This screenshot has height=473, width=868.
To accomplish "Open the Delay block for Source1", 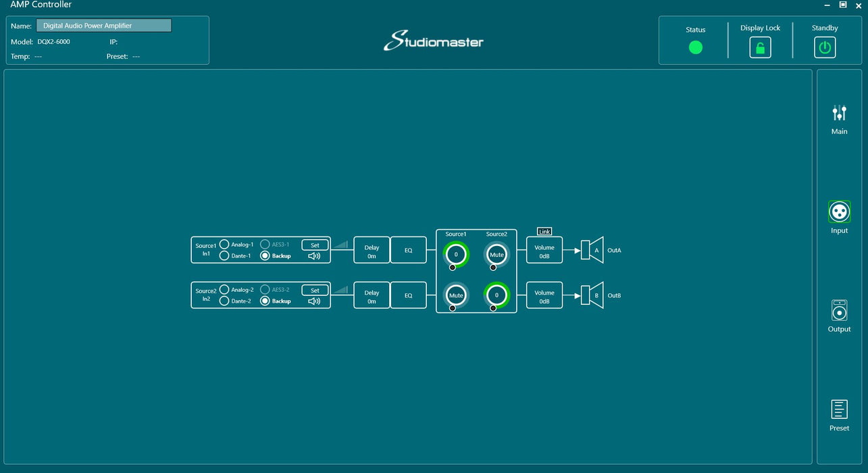I will tap(372, 250).
